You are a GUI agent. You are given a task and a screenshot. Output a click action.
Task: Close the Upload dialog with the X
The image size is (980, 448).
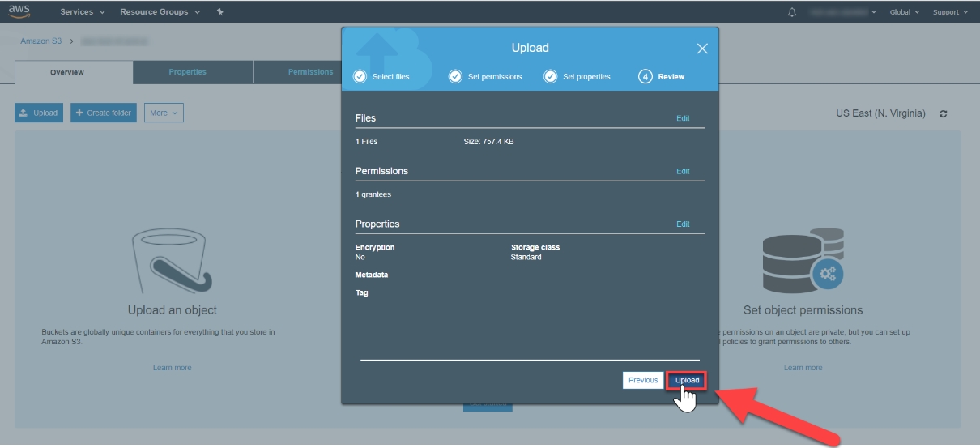702,49
